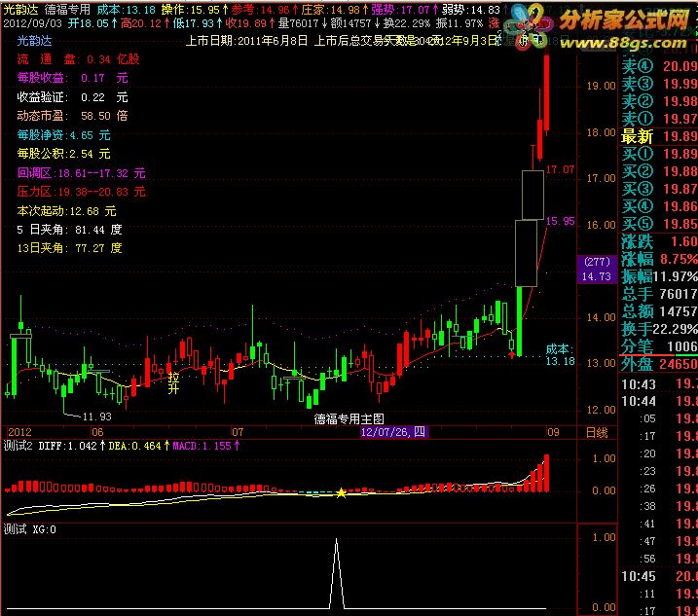Click the 买⑤ 19.85 order row
The width and height of the screenshot is (698, 616).
pyautogui.click(x=659, y=224)
